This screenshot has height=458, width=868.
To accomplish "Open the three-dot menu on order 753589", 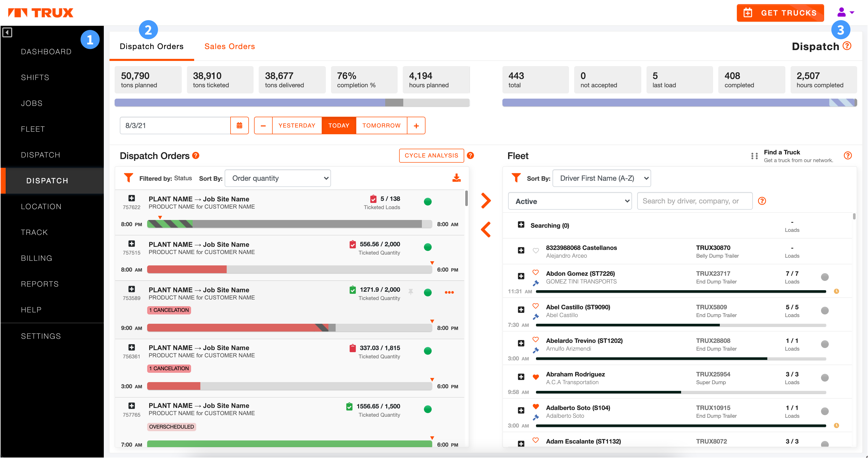I will [449, 292].
